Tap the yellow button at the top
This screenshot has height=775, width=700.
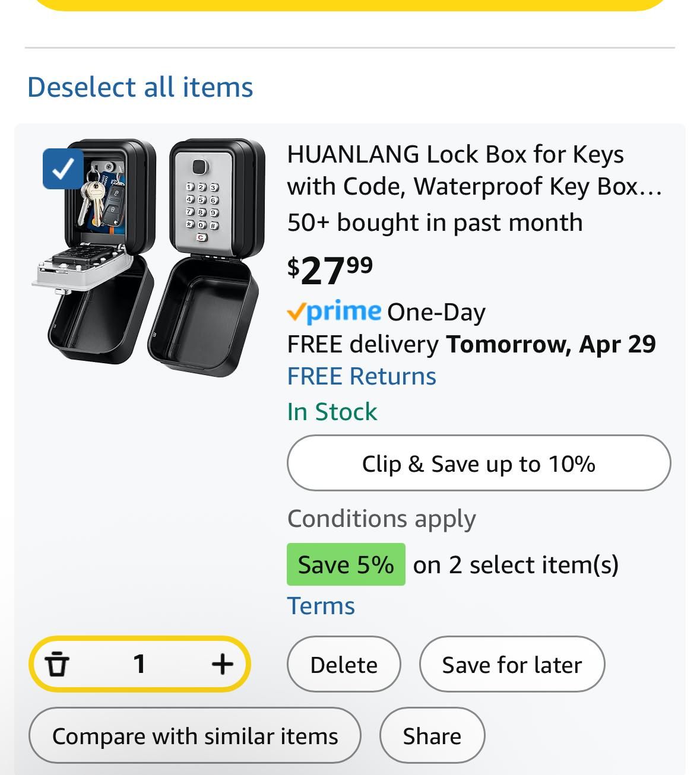coord(350,5)
